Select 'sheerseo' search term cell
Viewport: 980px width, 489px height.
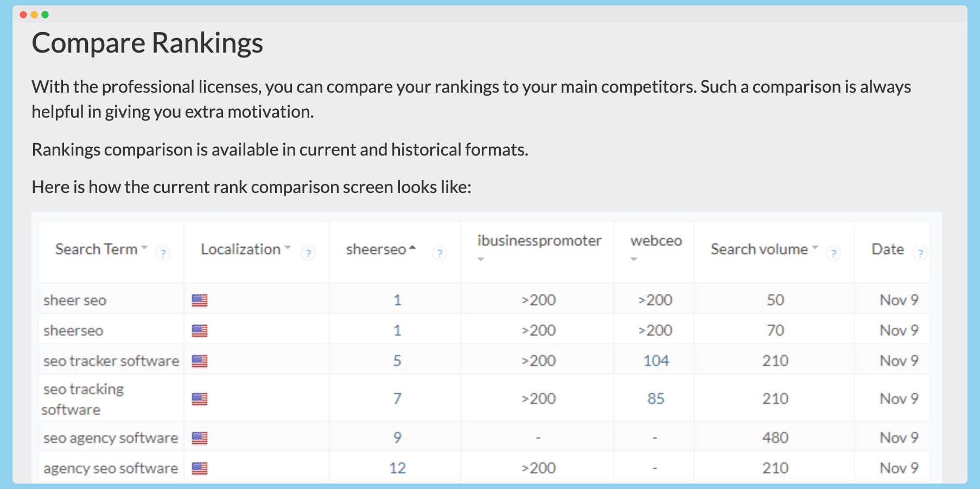[x=73, y=331]
